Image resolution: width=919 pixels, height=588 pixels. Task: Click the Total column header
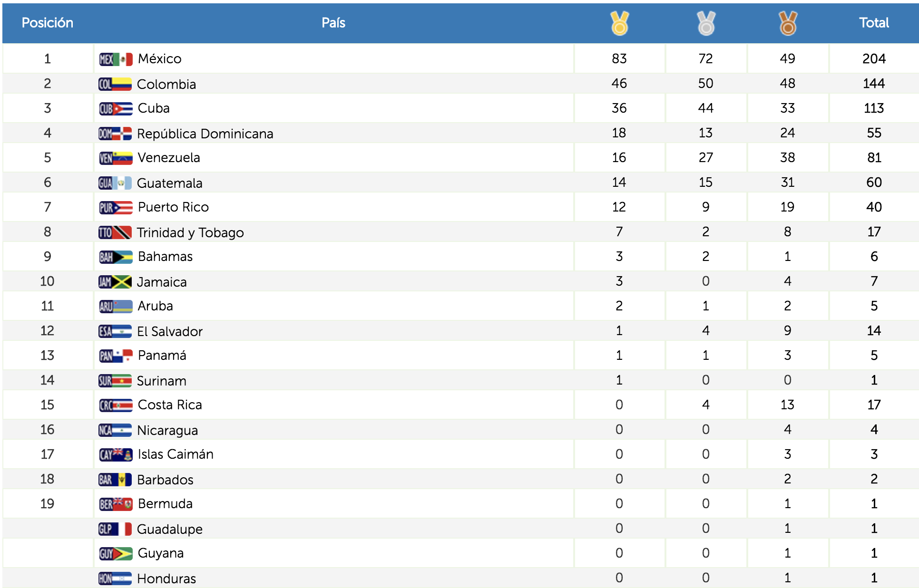click(x=874, y=23)
